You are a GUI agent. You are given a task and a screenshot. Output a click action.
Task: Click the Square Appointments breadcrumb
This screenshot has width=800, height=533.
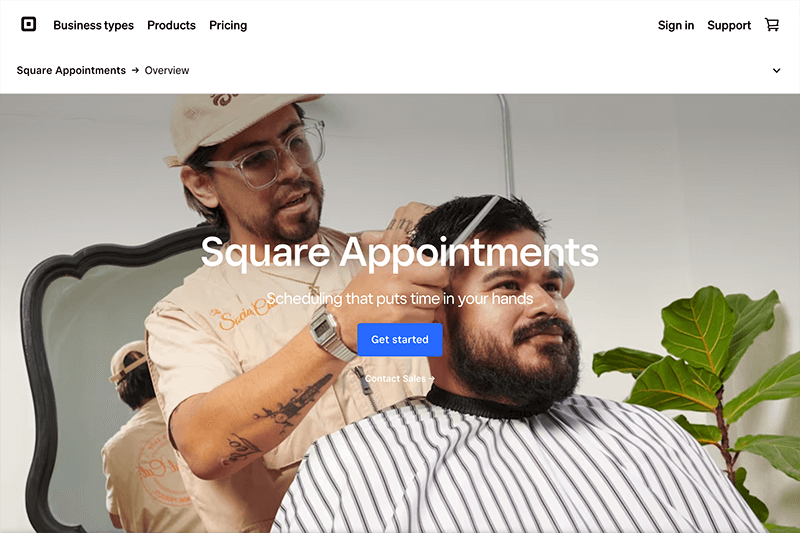(71, 70)
